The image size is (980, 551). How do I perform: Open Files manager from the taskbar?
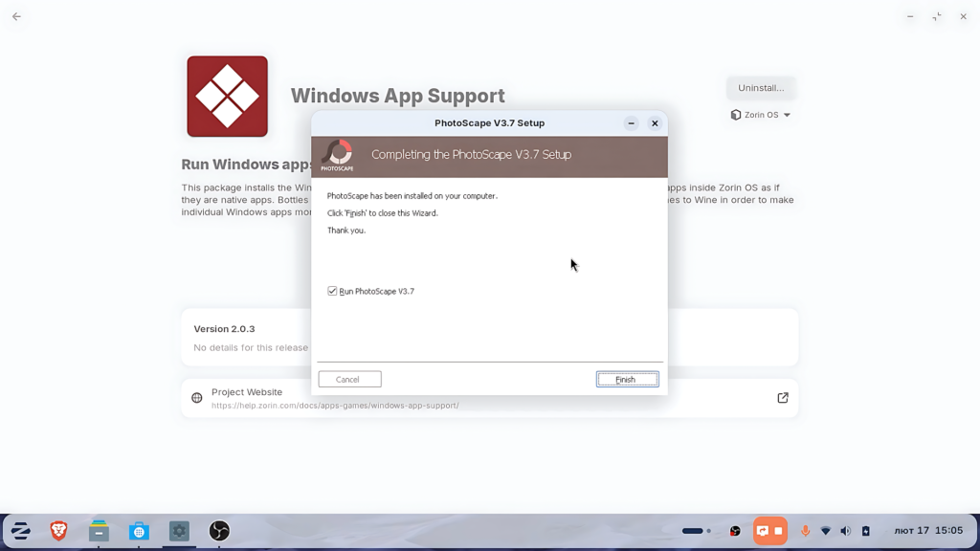click(x=99, y=531)
